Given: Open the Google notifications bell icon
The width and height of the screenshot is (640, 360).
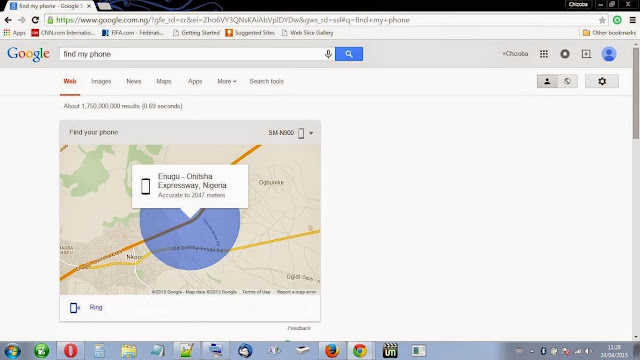Looking at the screenshot, I should pyautogui.click(x=565, y=54).
